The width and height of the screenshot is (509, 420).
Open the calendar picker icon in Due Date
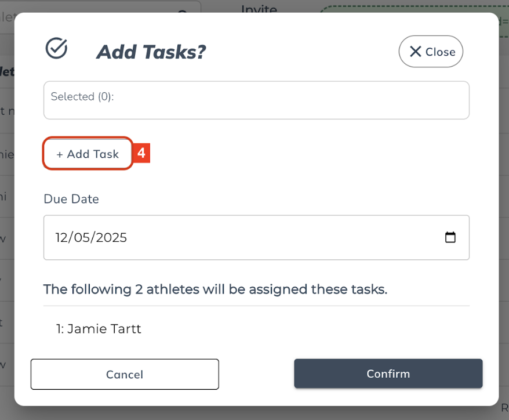click(450, 237)
